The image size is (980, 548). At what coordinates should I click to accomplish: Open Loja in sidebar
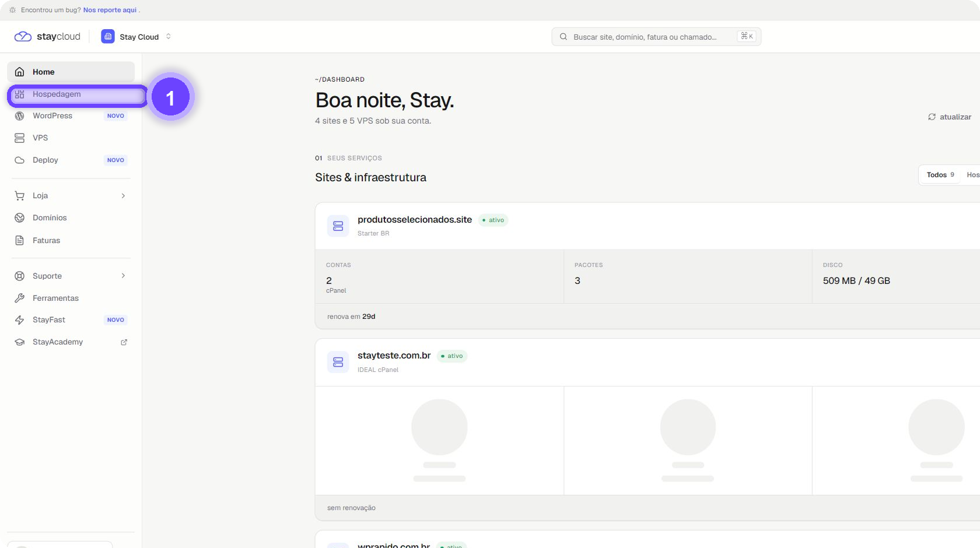(x=71, y=195)
